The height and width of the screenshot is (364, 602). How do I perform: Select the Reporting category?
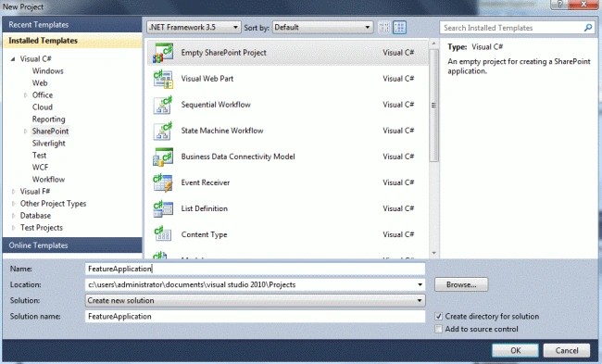pyautogui.click(x=48, y=119)
